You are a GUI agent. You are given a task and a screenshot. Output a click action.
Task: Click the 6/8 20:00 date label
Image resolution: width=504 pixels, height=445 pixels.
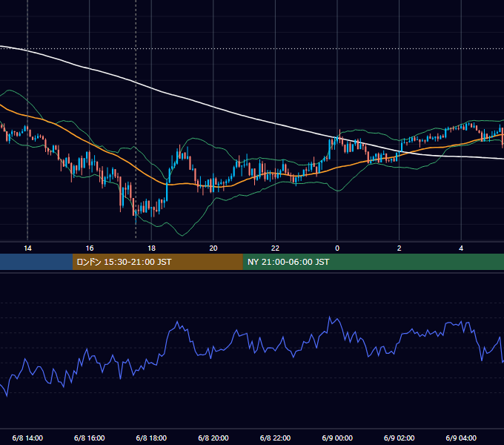coord(213,438)
